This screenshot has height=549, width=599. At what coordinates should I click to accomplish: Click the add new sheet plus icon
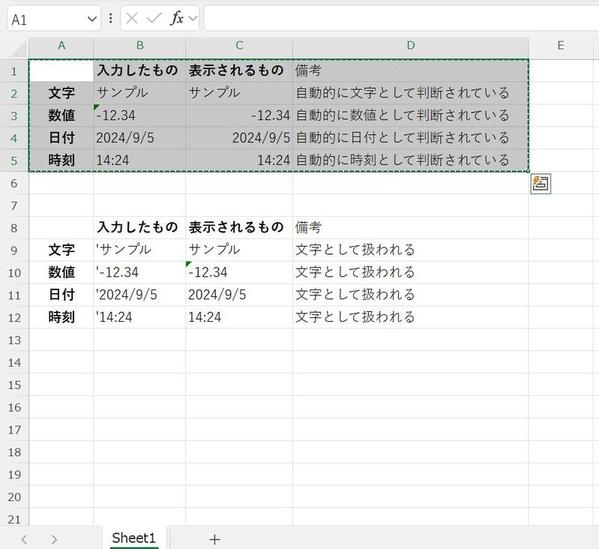[215, 539]
